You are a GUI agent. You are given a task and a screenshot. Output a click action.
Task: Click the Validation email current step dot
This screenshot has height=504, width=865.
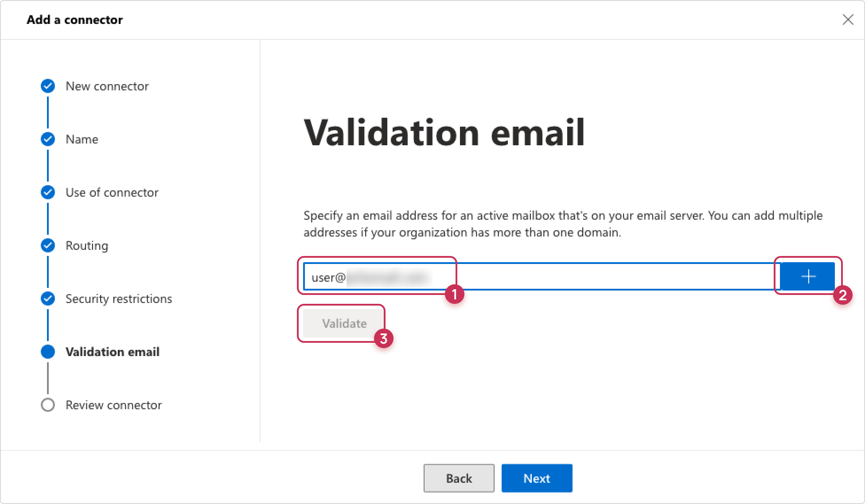click(x=48, y=352)
